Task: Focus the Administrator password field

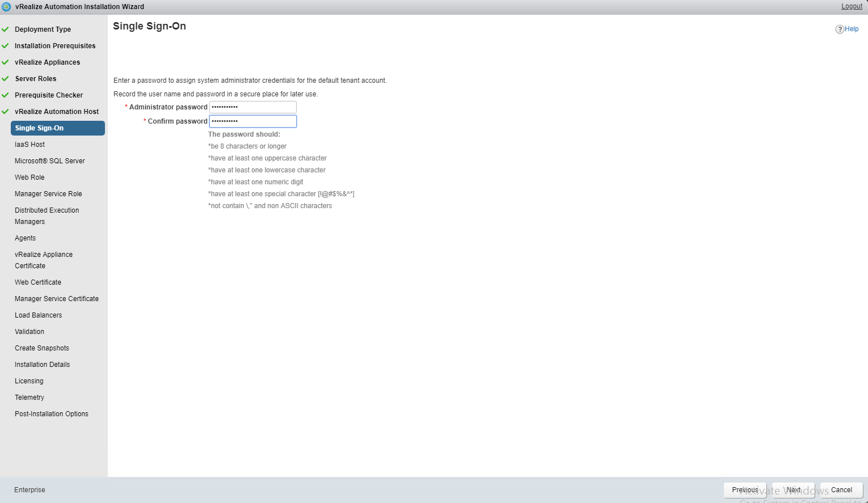Action: pyautogui.click(x=252, y=107)
